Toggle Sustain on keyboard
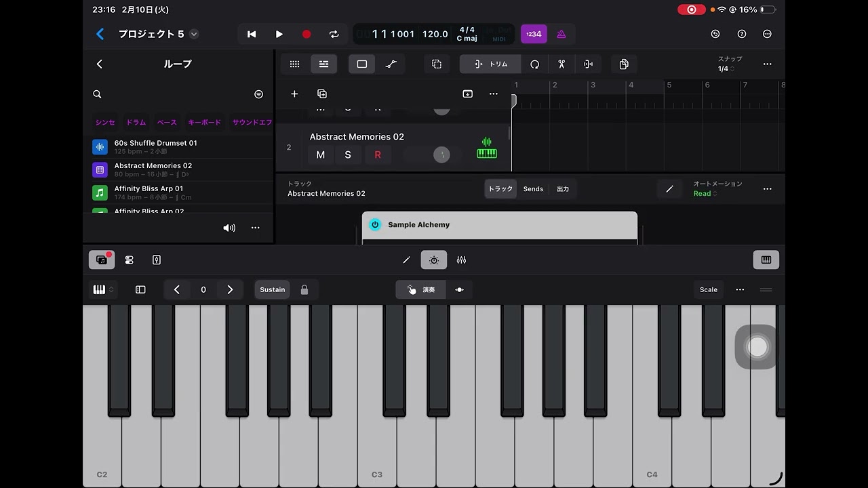The height and width of the screenshot is (488, 868). point(273,289)
